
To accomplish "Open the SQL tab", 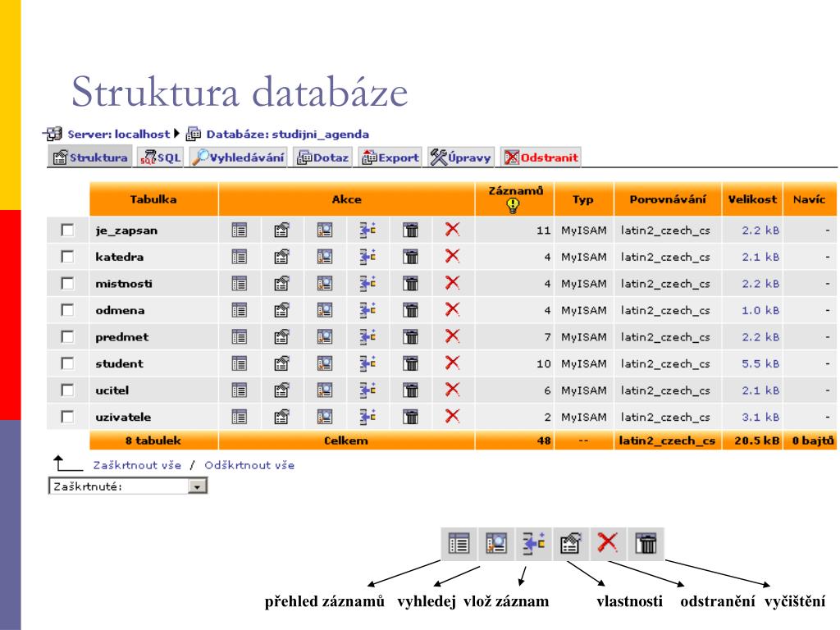I will (x=160, y=157).
